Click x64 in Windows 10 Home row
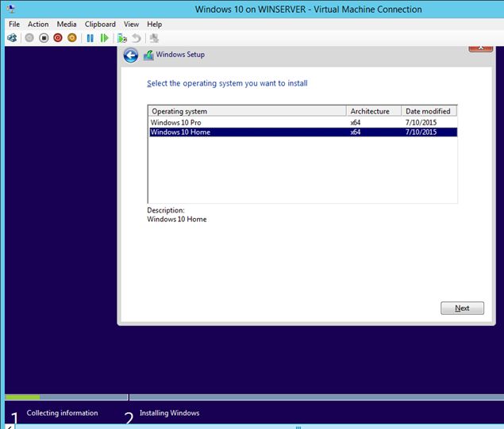504x429 pixels. pos(355,132)
